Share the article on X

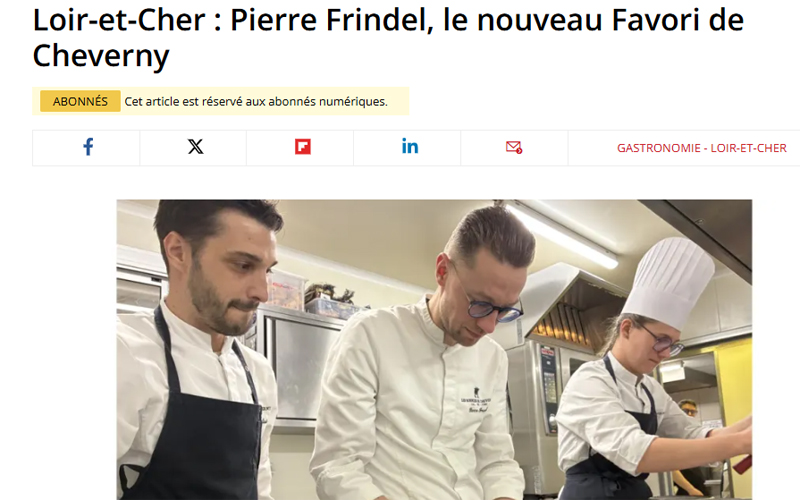pyautogui.click(x=193, y=148)
